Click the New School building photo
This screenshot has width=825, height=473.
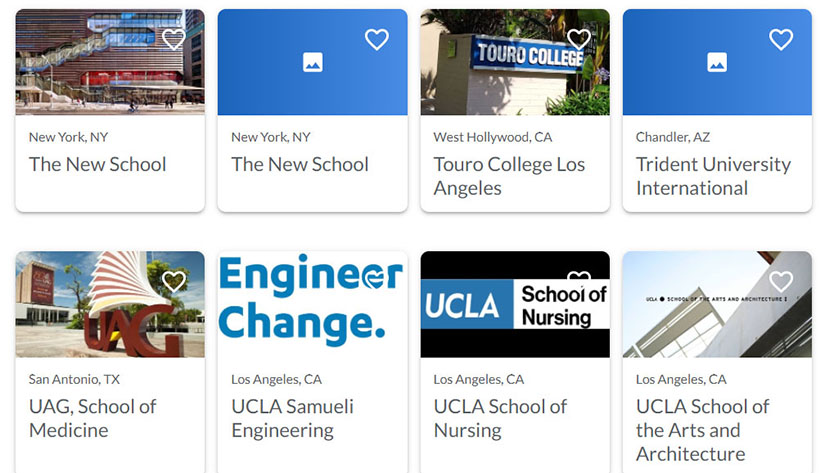click(x=110, y=62)
